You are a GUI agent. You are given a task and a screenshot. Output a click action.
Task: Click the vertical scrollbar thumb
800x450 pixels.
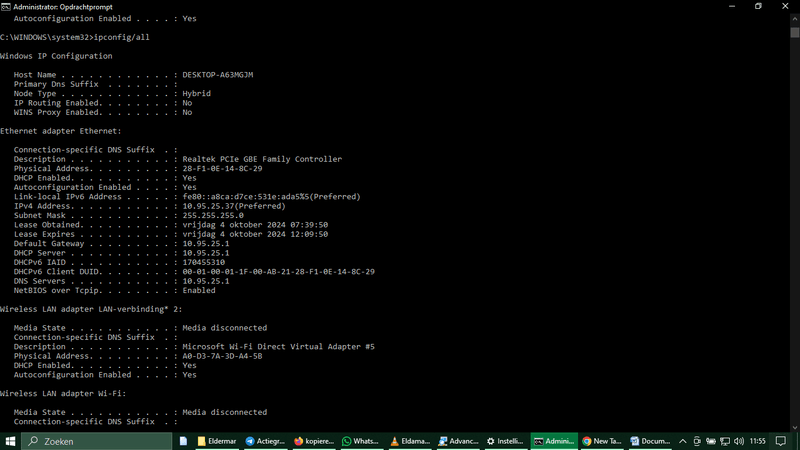795,32
